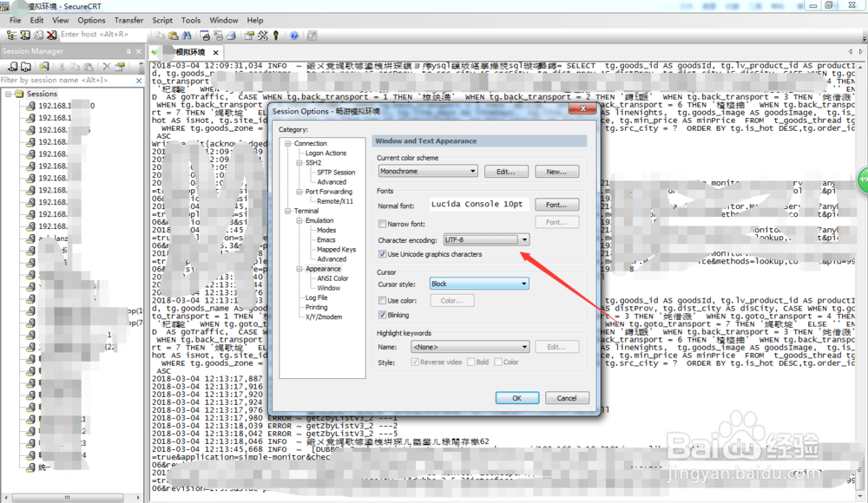Uncheck Use Unicode graphics characters
Image resolution: width=868 pixels, height=503 pixels.
(x=382, y=254)
